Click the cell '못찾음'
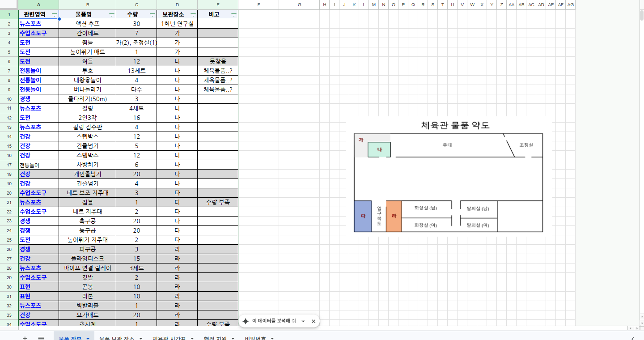644x340 pixels. coord(218,61)
